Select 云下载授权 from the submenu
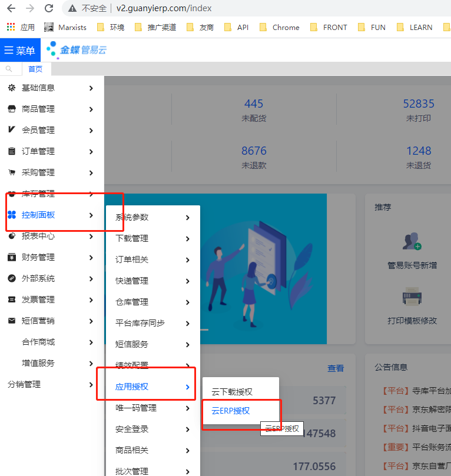 click(232, 392)
